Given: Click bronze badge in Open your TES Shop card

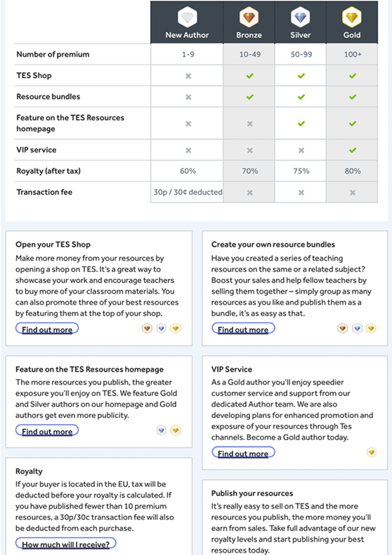Looking at the screenshot, I should [x=147, y=329].
